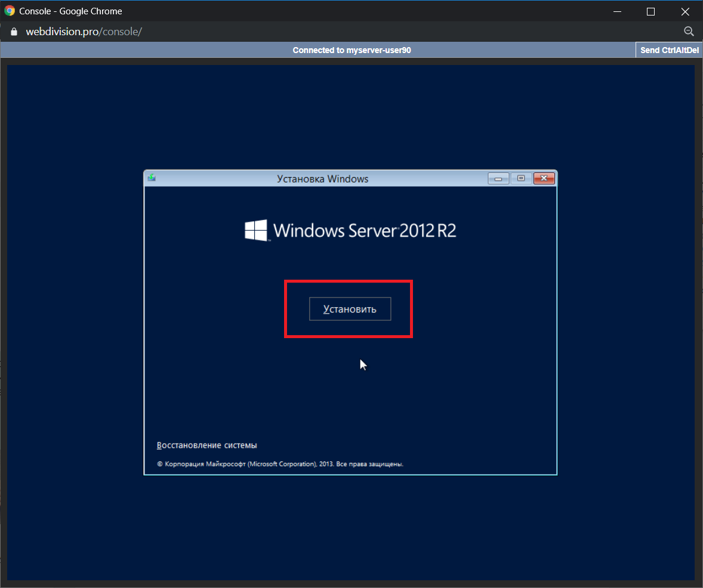Image resolution: width=703 pixels, height=588 pixels.
Task: Click the Установка Windows title bar
Action: (x=322, y=178)
